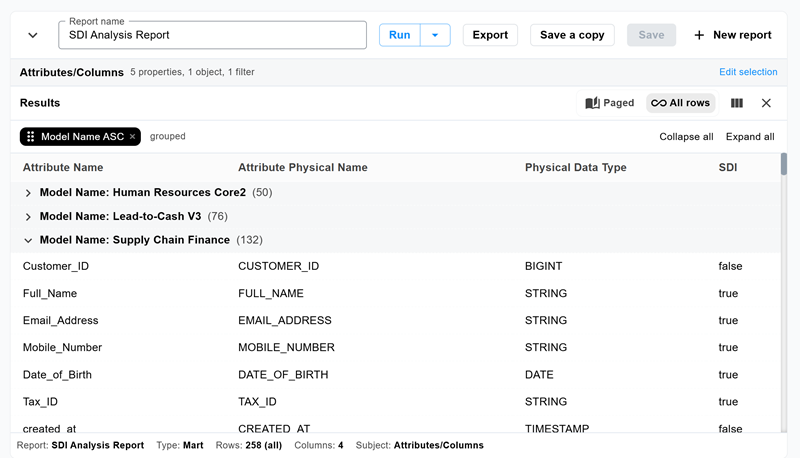Screen dimensions: 800x458
Task: Sort by Attribute Name column header
Action: (63, 167)
